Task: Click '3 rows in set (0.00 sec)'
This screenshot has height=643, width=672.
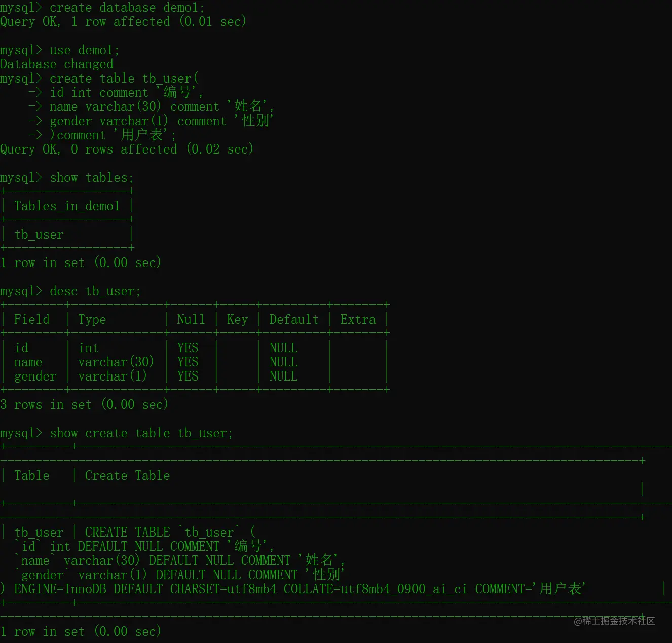Action: [84, 405]
